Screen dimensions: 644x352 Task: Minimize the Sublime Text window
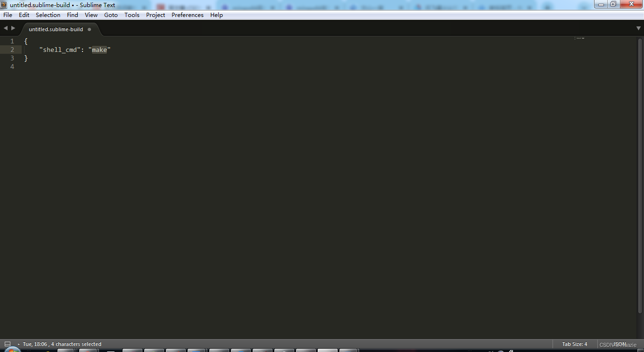pos(601,4)
